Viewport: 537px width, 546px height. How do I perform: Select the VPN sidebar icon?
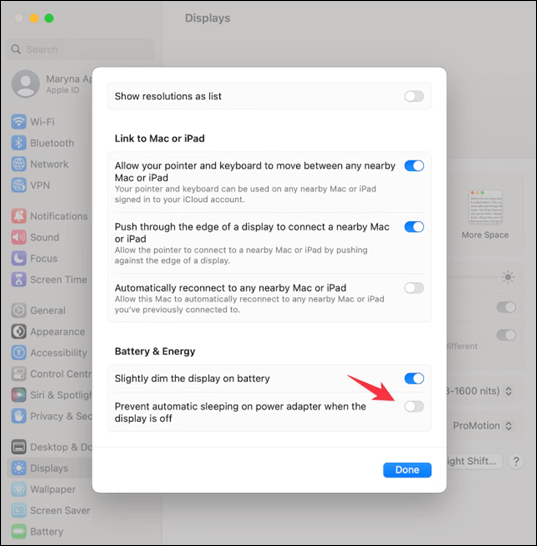pyautogui.click(x=18, y=185)
